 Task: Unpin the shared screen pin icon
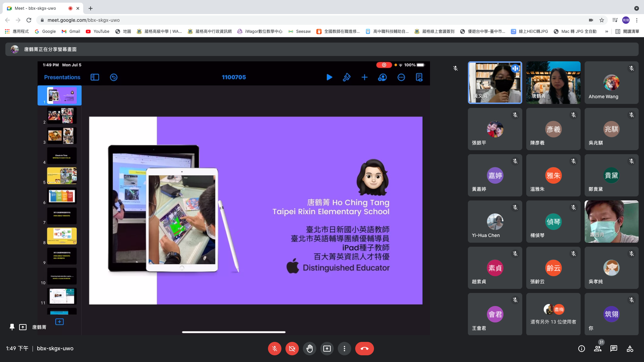[x=12, y=327]
